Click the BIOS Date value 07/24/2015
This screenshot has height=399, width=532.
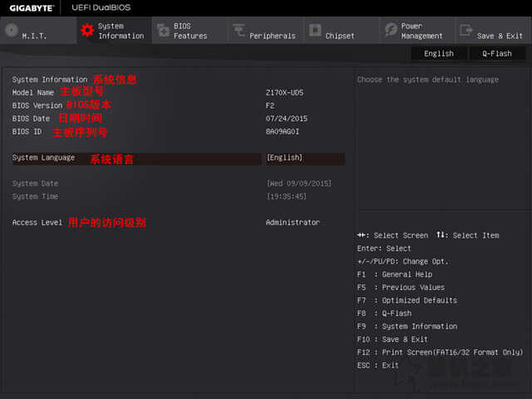coord(287,119)
